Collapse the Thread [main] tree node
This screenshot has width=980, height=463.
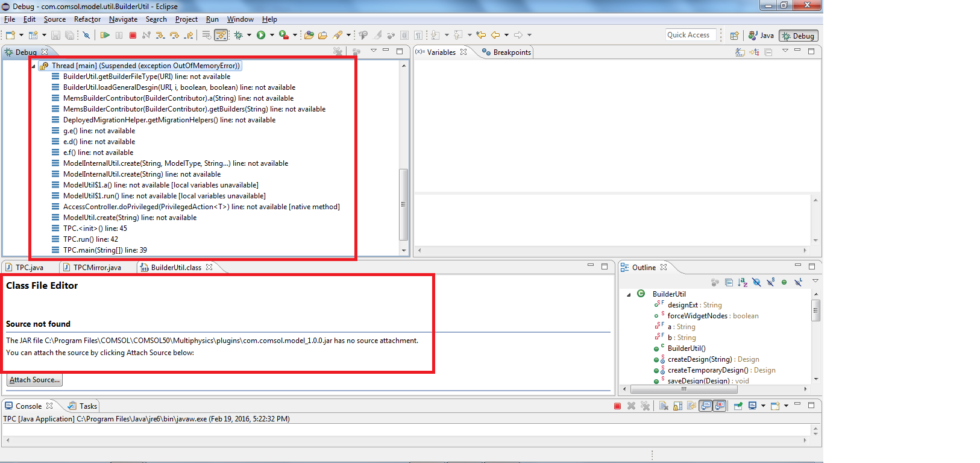pos(33,66)
